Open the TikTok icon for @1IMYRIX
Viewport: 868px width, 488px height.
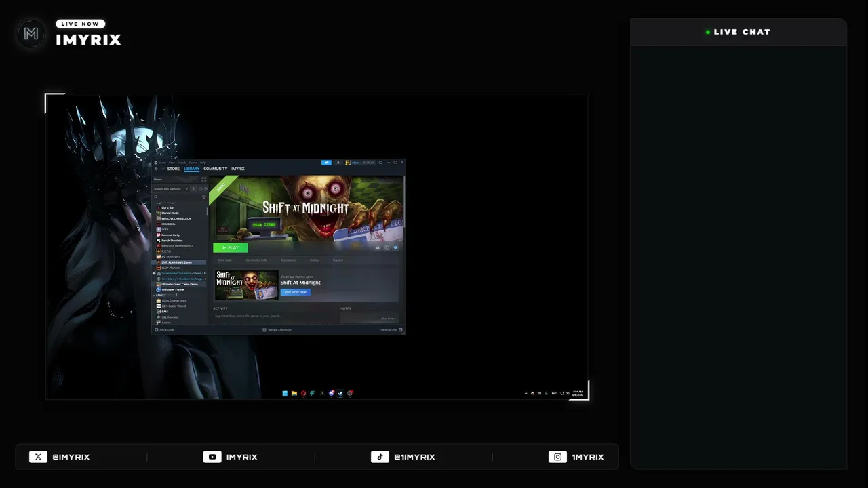(380, 457)
